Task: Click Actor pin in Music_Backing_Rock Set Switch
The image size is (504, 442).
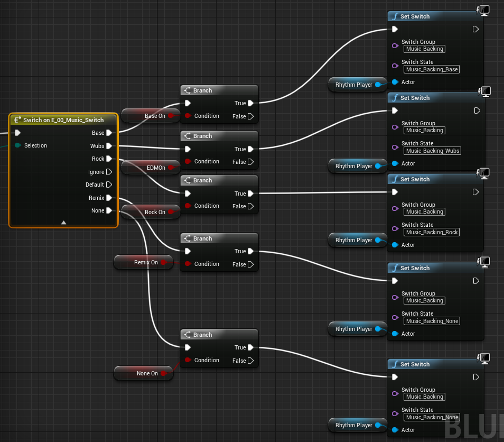Action: 395,245
